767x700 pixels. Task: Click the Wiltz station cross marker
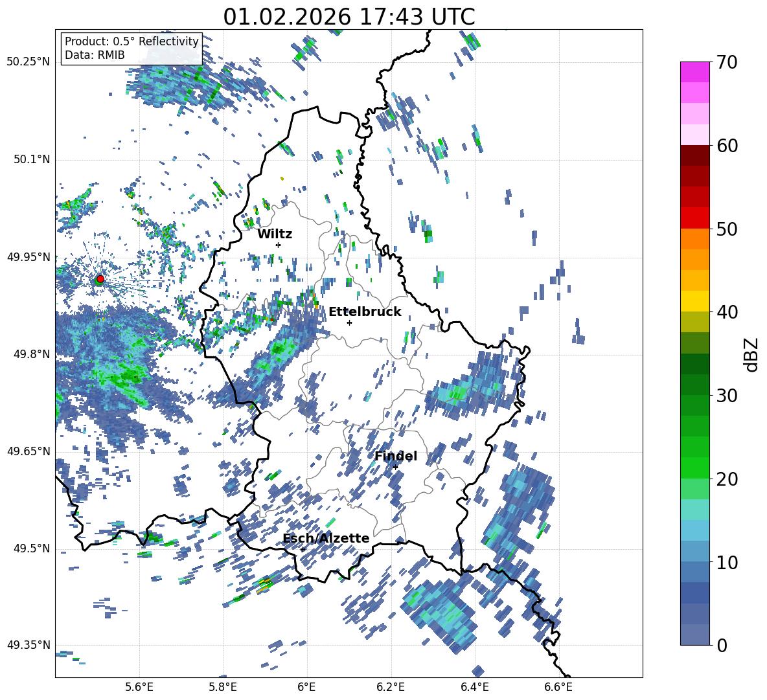tap(278, 245)
